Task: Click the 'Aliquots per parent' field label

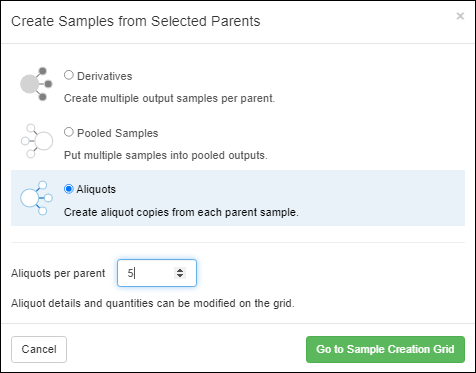Action: 58,273
